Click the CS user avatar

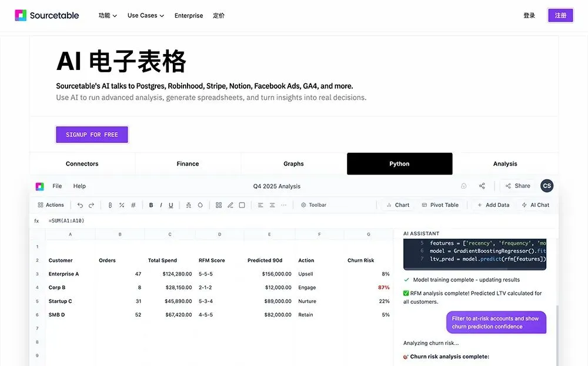547,186
